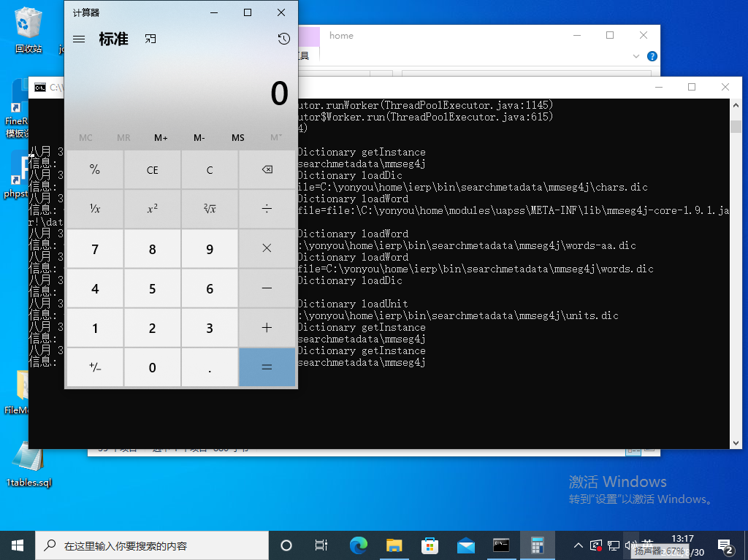
Task: Click the calculator display value 0
Action: pyautogui.click(x=280, y=93)
